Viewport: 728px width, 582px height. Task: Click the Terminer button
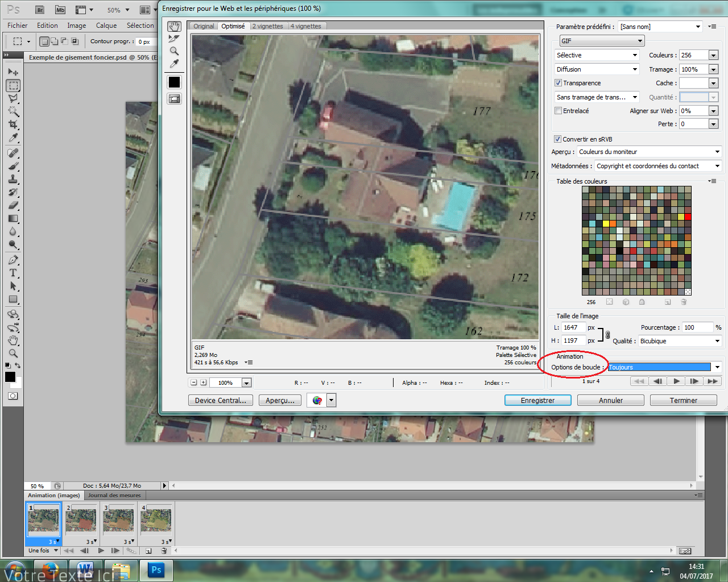(x=683, y=400)
